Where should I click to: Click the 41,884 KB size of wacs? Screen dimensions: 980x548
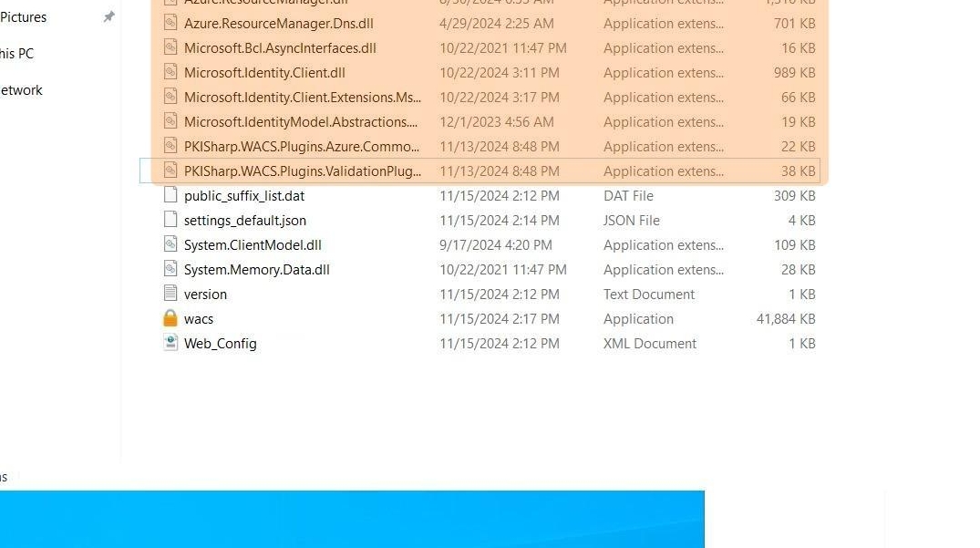[786, 319]
